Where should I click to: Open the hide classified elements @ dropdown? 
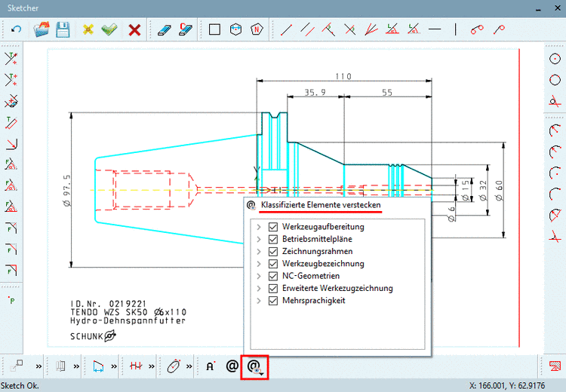coord(254,367)
